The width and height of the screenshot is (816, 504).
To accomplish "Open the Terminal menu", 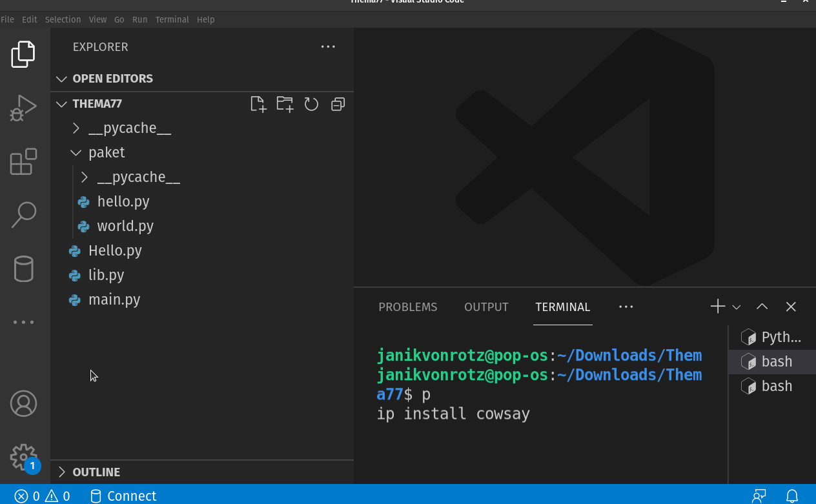I will (x=172, y=19).
